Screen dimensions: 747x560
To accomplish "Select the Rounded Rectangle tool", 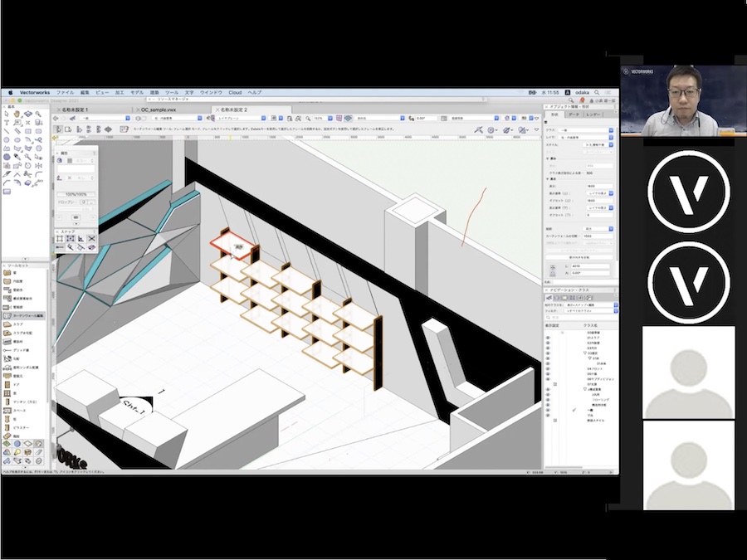I will pos(38,131).
